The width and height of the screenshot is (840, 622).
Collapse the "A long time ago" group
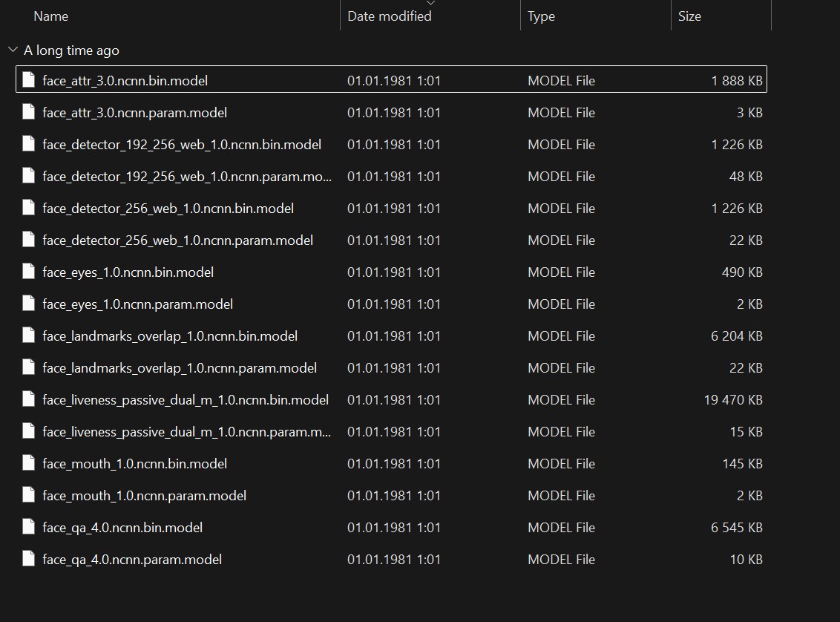[x=13, y=50]
